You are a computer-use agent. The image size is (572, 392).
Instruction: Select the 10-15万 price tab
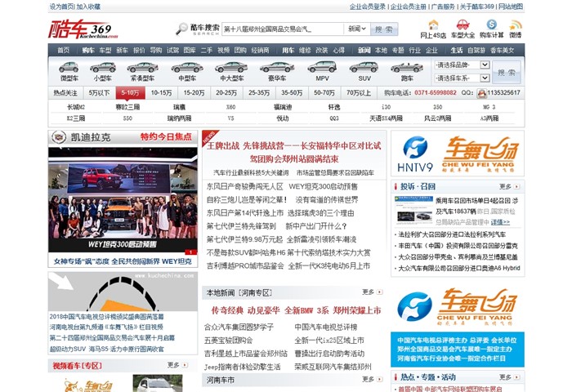[x=161, y=93]
